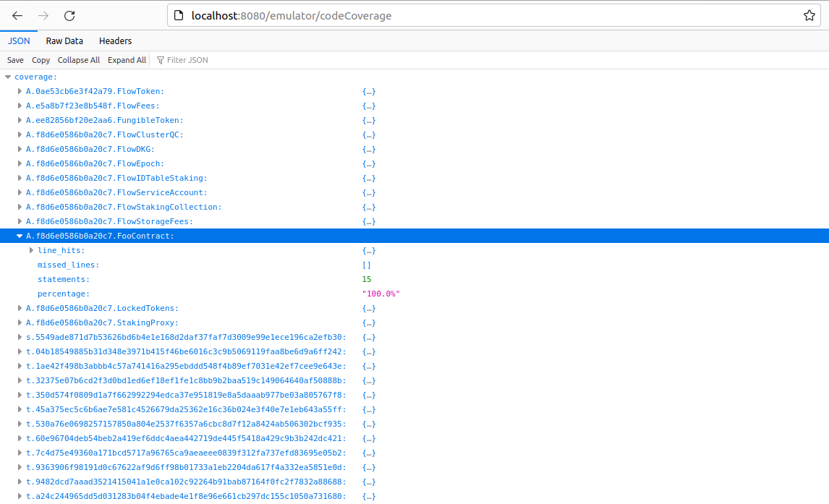Screen dimensions: 829x504
Task: Select the statements key
Action: pos(64,279)
